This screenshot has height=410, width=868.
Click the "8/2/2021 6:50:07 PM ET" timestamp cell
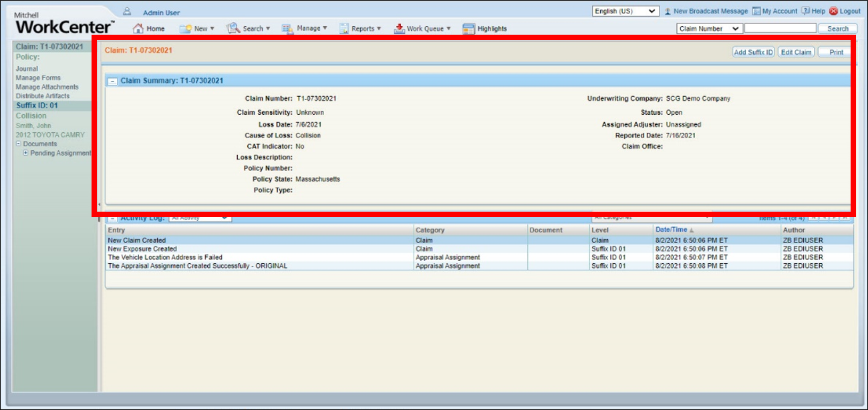[x=692, y=257]
